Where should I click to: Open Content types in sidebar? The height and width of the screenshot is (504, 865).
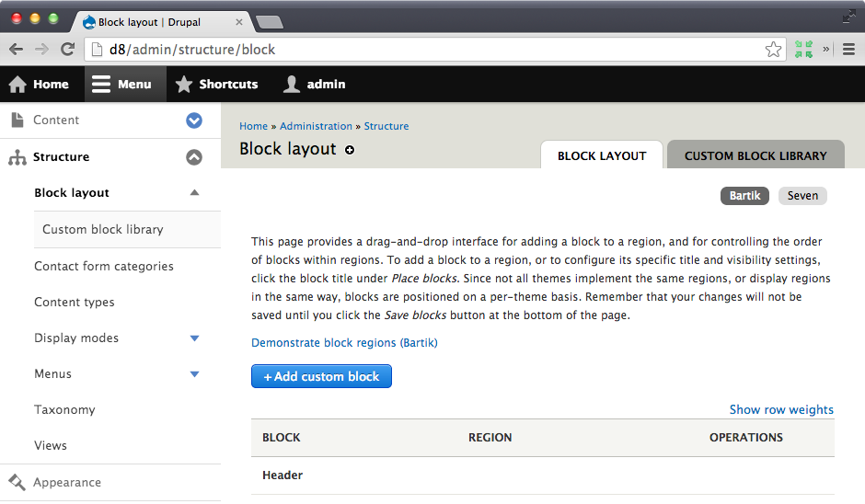[x=75, y=303]
